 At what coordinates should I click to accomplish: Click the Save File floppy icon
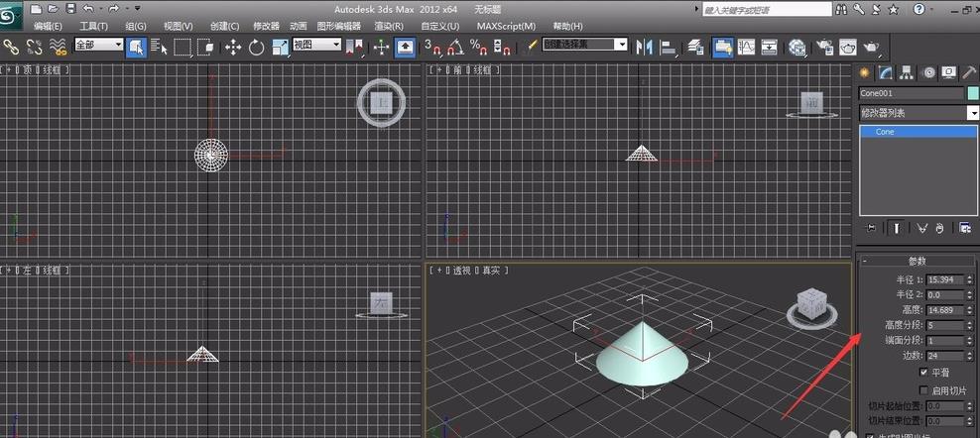click(70, 9)
